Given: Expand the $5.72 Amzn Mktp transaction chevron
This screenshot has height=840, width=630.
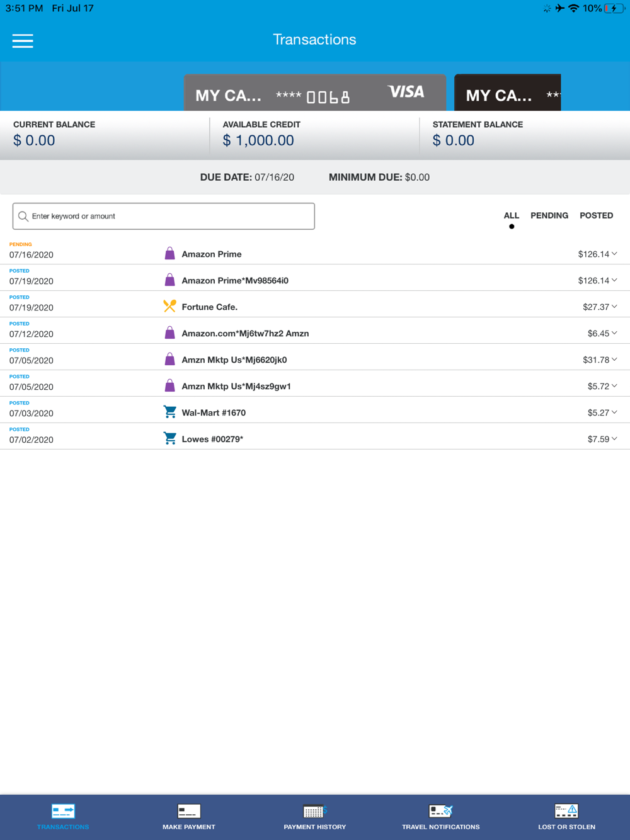Looking at the screenshot, I should click(x=614, y=386).
